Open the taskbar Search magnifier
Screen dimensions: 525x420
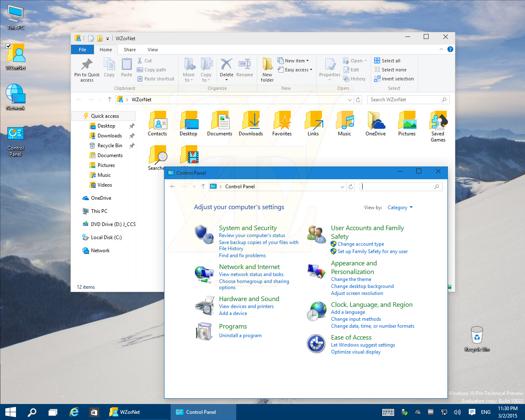click(x=32, y=412)
